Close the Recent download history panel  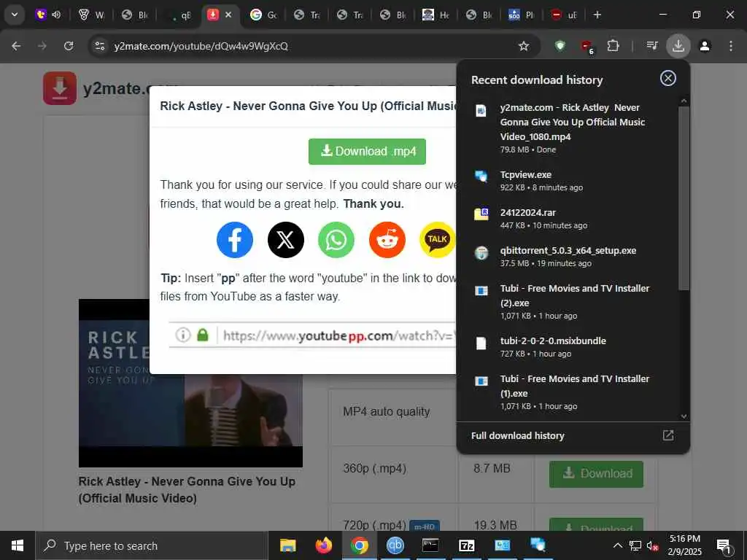(x=668, y=78)
